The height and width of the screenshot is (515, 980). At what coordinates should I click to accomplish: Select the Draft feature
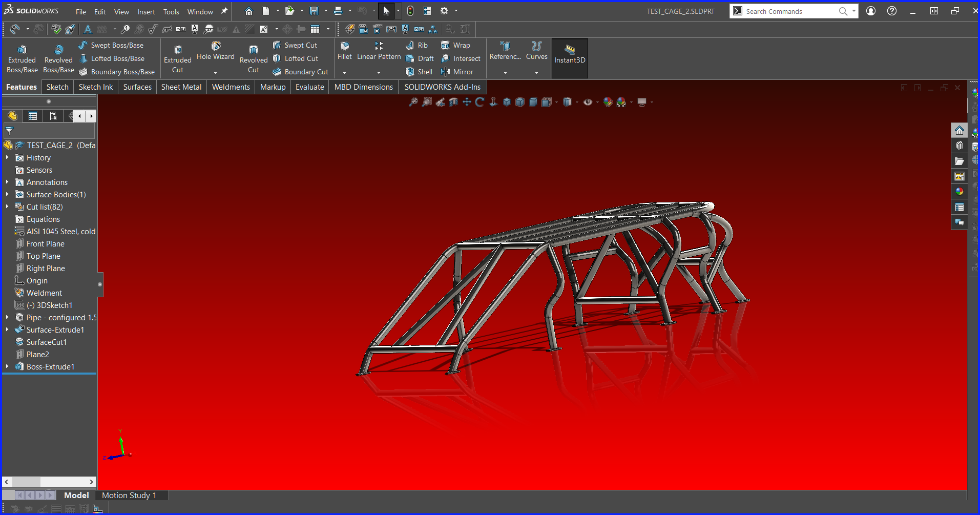420,58
